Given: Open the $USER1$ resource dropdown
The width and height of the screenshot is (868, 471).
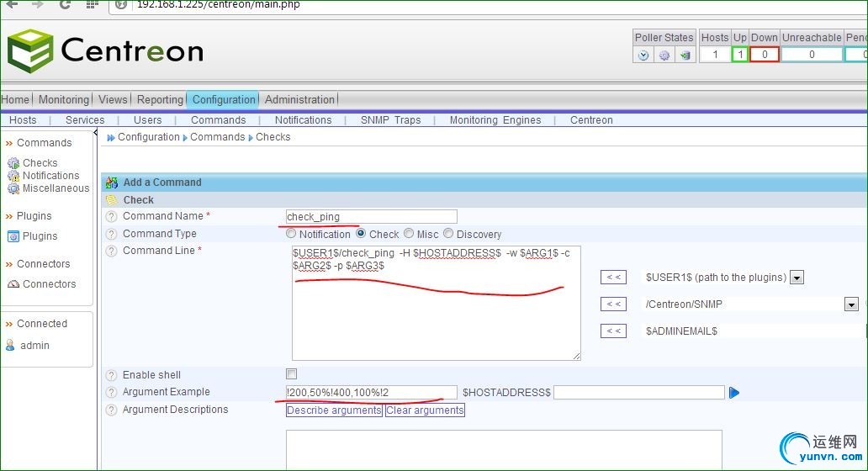Looking at the screenshot, I should (797, 278).
